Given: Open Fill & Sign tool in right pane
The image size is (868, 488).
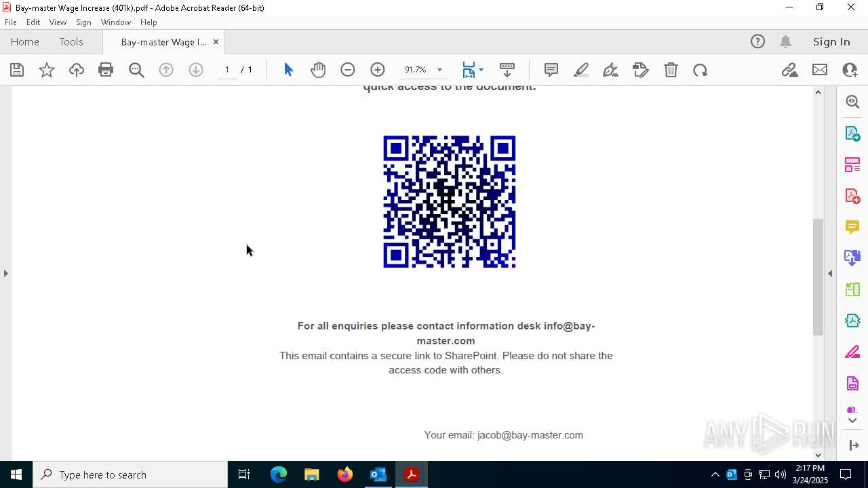Looking at the screenshot, I should [852, 352].
